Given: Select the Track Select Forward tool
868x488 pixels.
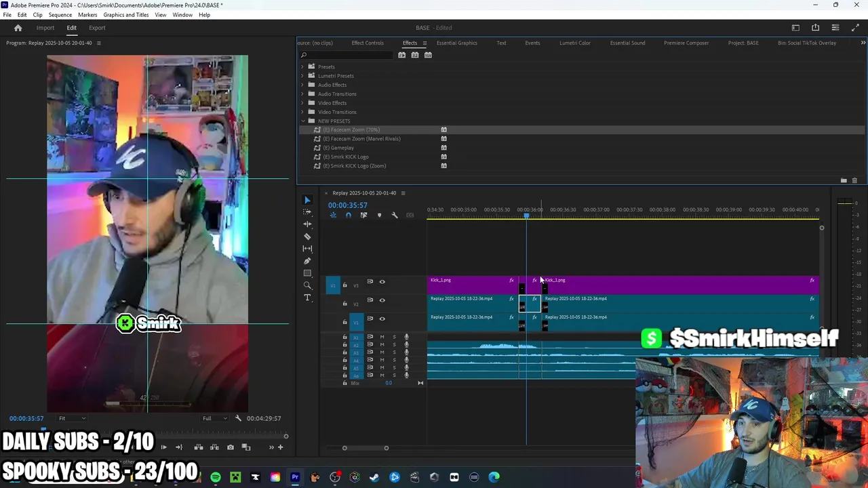Looking at the screenshot, I should (307, 211).
